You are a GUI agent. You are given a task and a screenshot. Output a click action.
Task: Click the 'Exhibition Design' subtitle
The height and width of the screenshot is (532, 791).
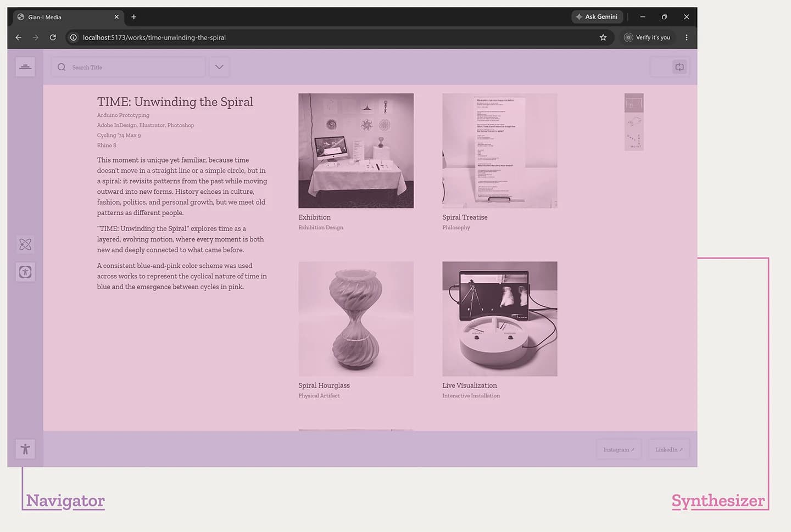point(321,227)
